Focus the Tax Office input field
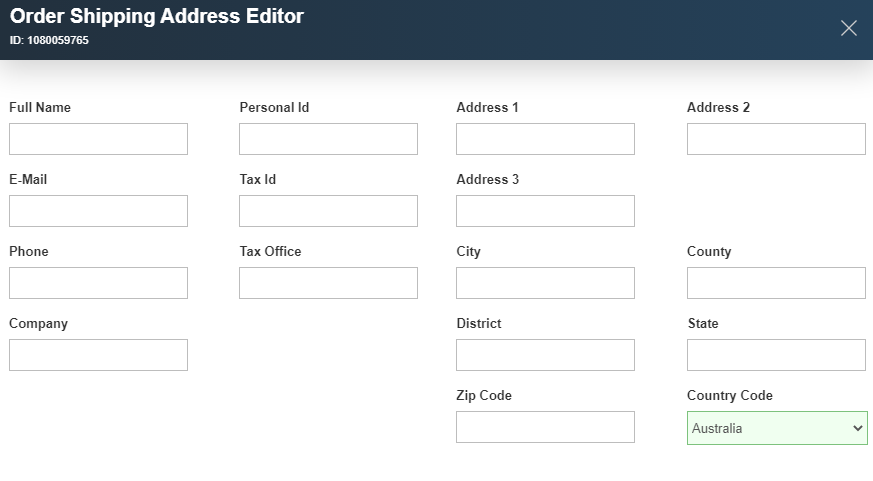Screen dimensions: 873x481 (x=328, y=283)
